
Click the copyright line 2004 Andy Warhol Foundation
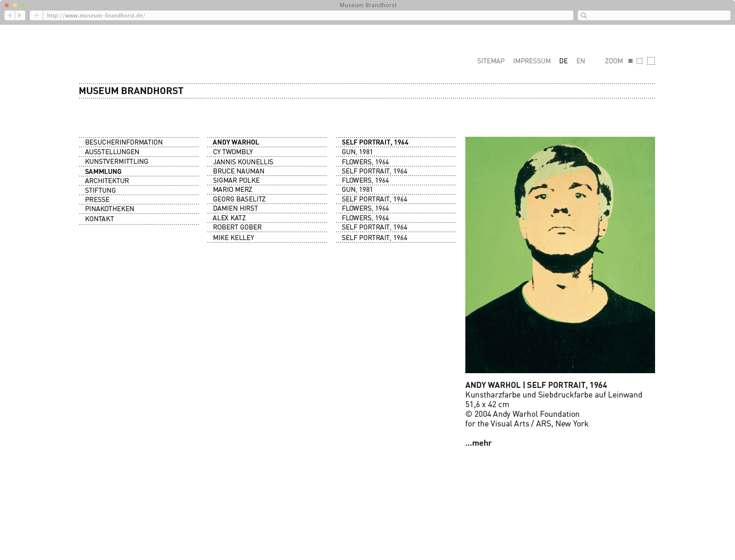522,414
